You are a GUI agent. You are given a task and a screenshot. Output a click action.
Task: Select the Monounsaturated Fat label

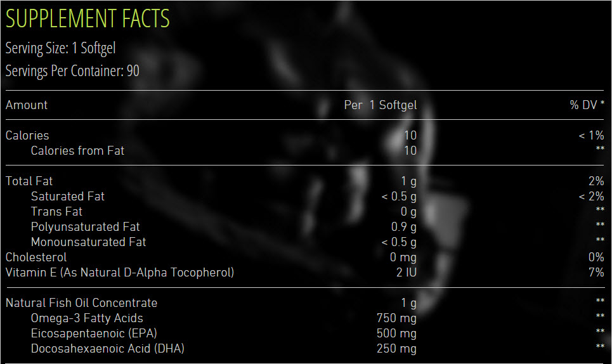(x=88, y=242)
